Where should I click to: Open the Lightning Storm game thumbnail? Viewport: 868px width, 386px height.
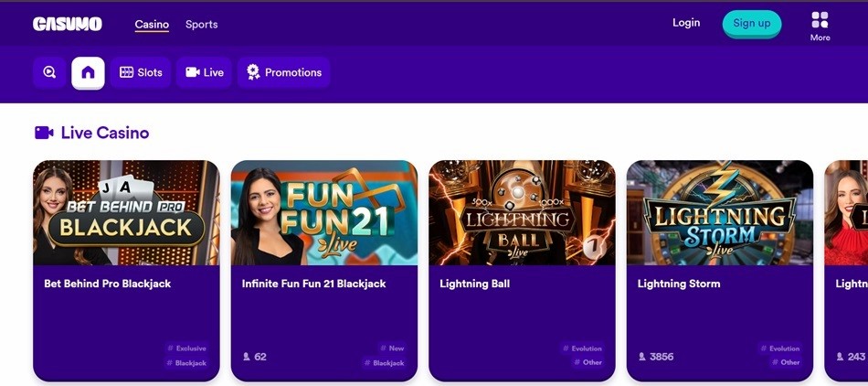point(720,213)
